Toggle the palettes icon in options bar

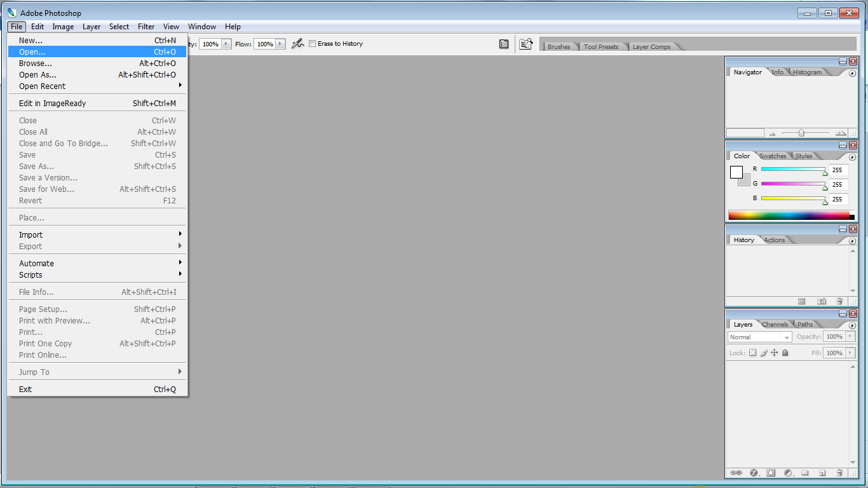[504, 44]
